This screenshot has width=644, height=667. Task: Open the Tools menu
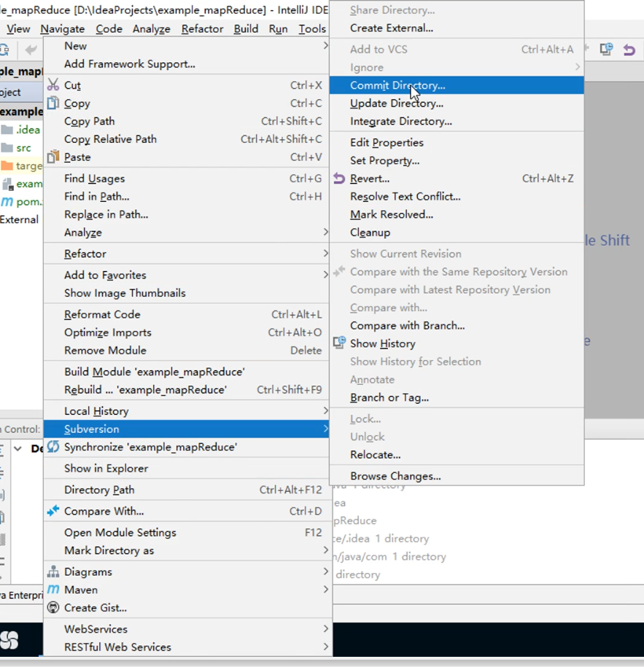coord(312,29)
